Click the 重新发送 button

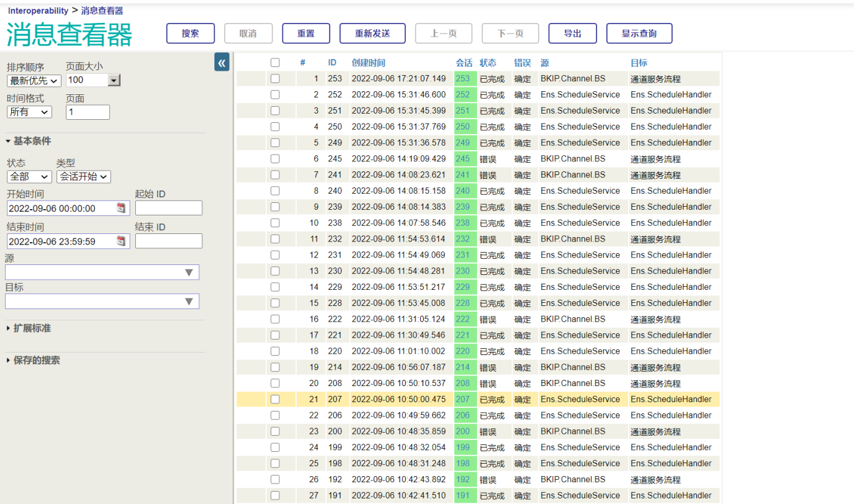point(372,34)
